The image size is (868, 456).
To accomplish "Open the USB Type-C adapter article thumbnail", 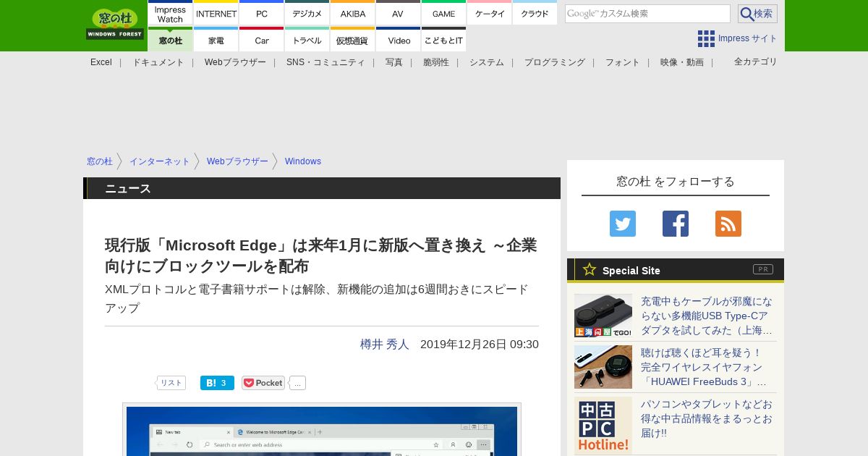I will click(603, 316).
